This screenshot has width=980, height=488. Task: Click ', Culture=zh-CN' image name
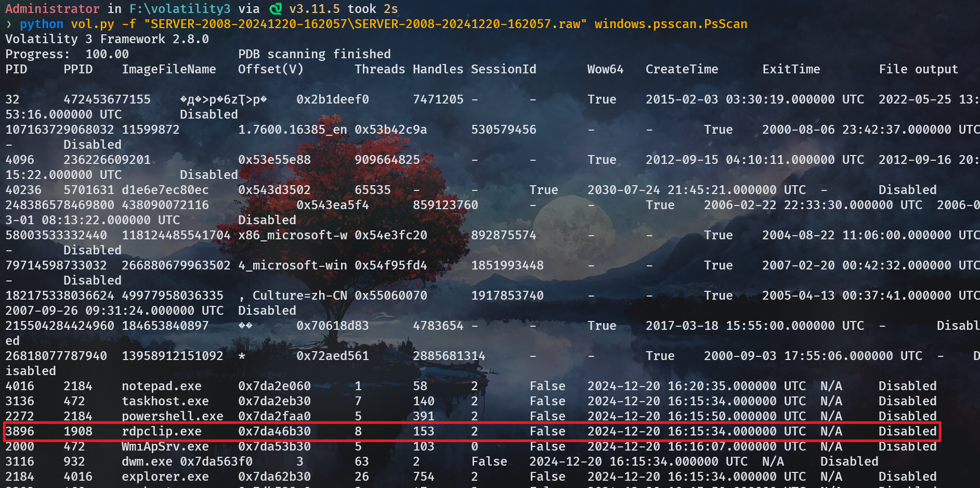pyautogui.click(x=293, y=296)
